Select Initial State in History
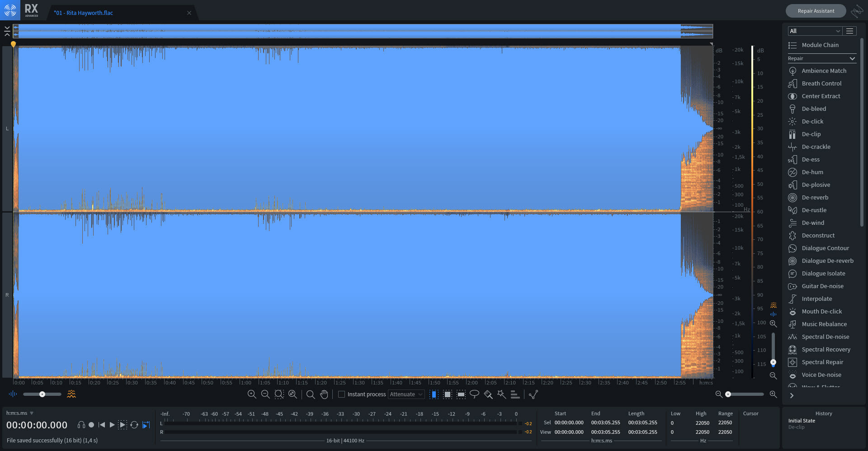 [802, 421]
